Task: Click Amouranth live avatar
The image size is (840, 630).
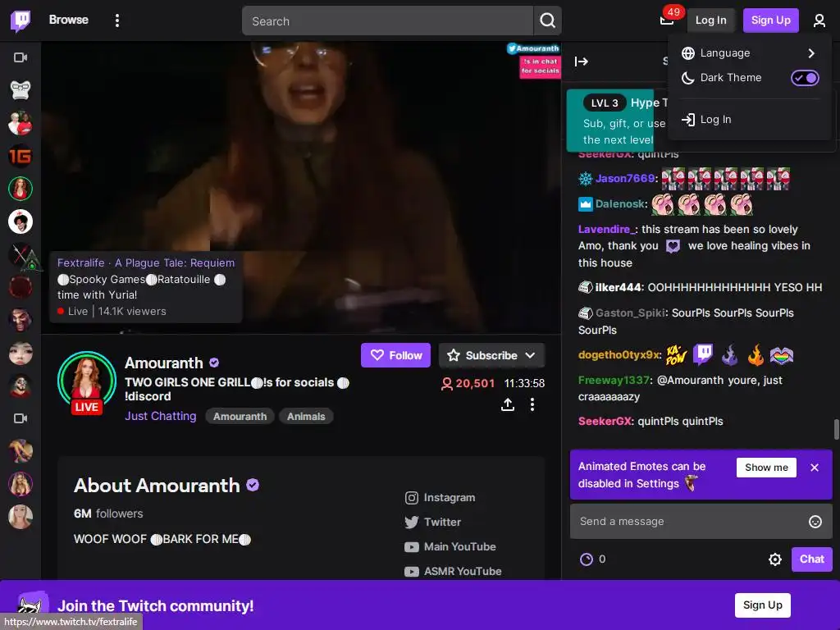Action: (87, 381)
